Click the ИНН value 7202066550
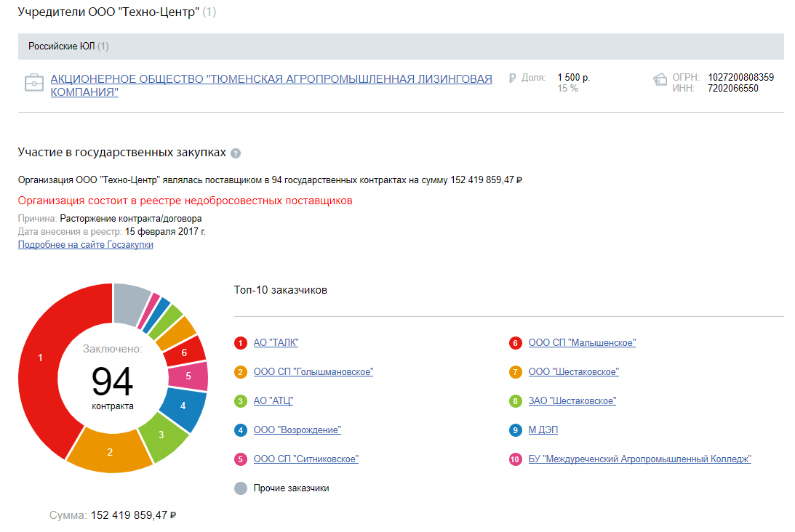 (x=733, y=89)
